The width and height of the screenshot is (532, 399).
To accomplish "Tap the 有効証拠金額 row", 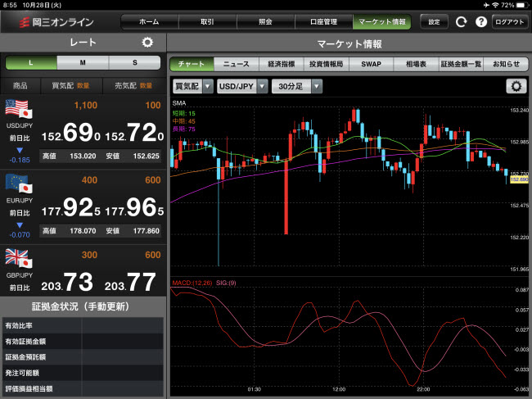I will tap(83, 342).
